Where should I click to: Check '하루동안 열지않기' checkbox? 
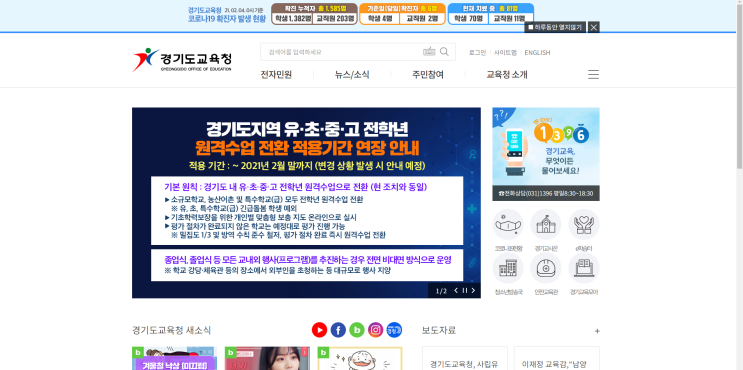(x=531, y=27)
